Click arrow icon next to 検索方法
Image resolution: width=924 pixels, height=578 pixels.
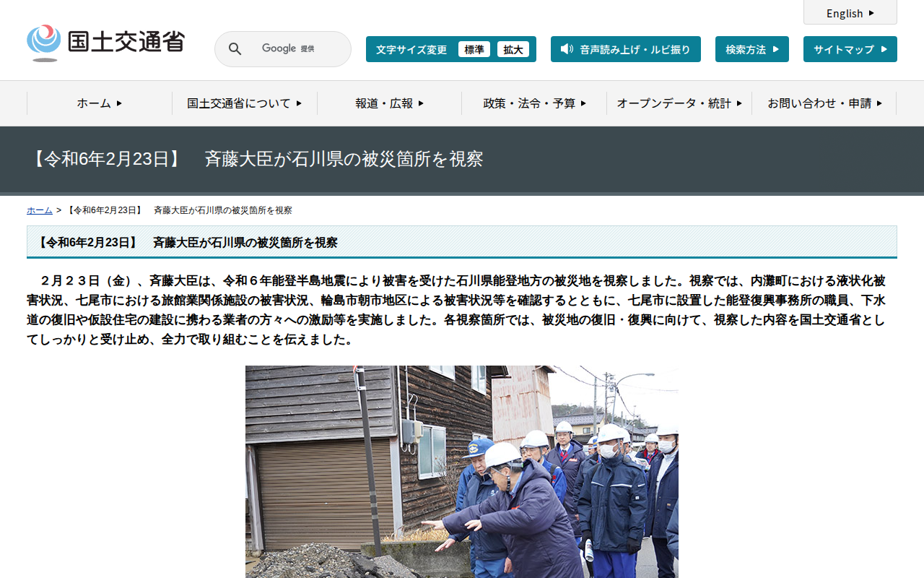(775, 49)
